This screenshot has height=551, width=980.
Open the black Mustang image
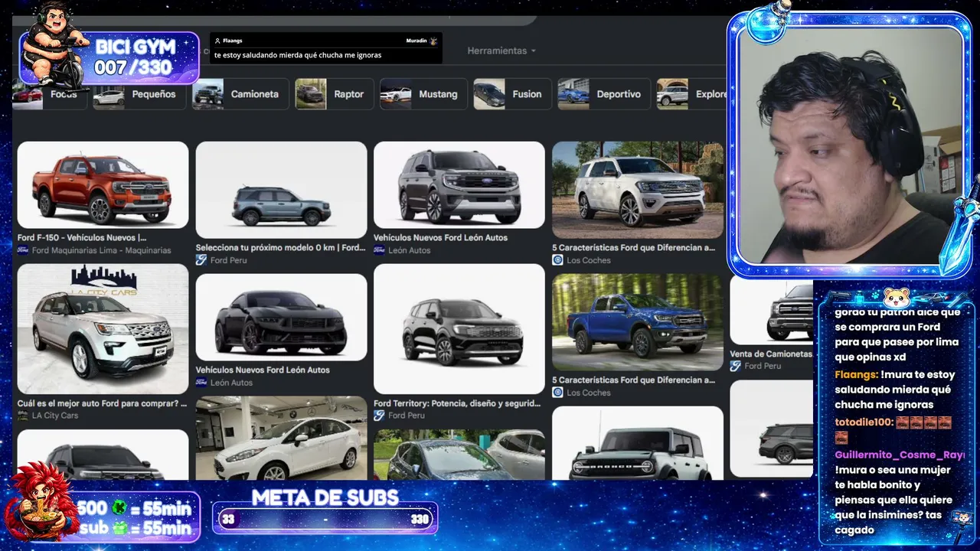pyautogui.click(x=281, y=318)
